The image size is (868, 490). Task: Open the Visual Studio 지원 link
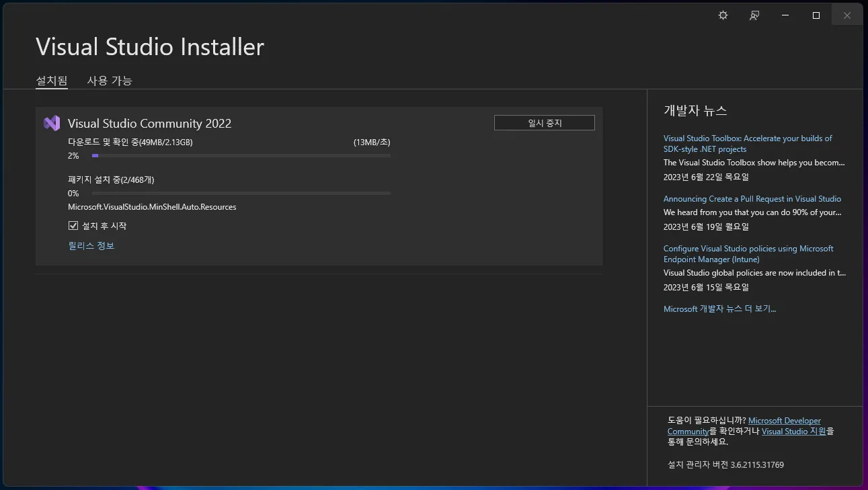point(793,432)
